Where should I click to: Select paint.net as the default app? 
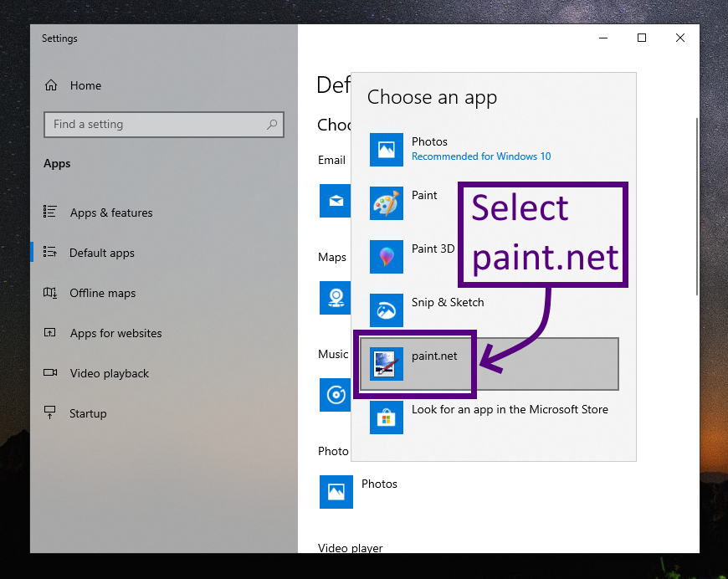point(490,364)
